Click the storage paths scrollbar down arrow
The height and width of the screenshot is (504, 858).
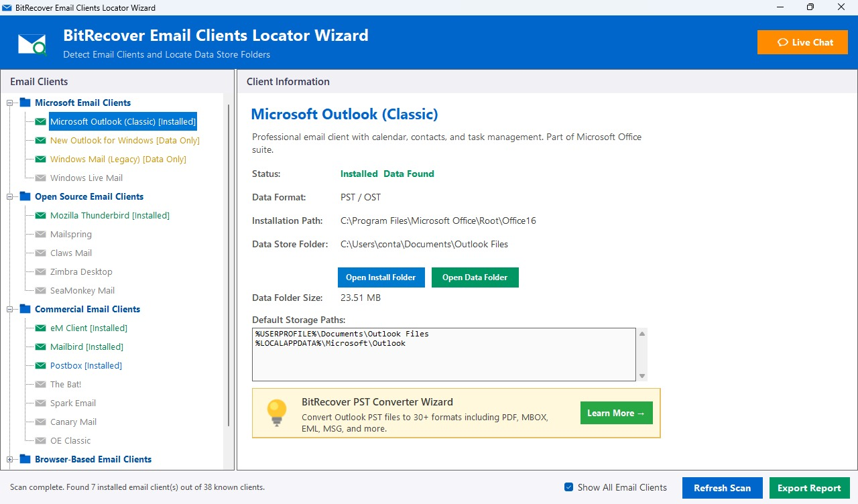[x=641, y=377]
